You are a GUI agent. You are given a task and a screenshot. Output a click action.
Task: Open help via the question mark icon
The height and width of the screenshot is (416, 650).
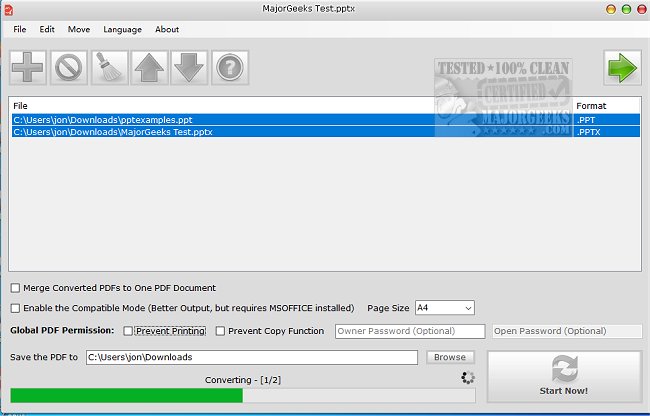230,68
